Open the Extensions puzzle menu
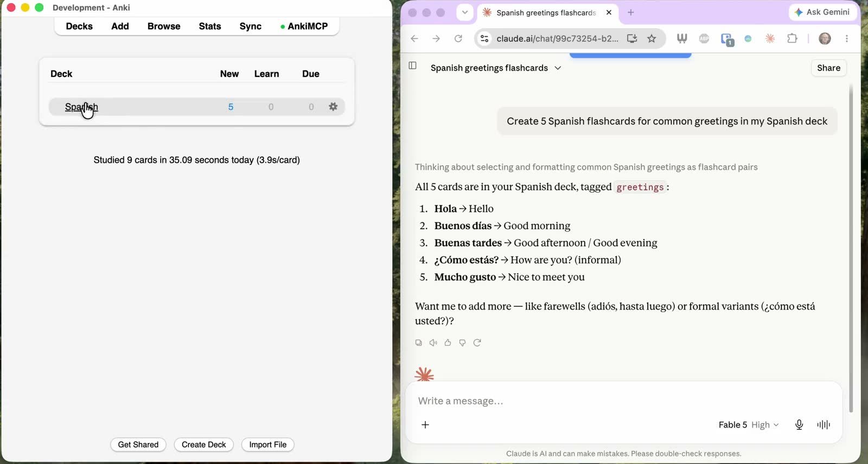The height and width of the screenshot is (464, 868). [792, 38]
